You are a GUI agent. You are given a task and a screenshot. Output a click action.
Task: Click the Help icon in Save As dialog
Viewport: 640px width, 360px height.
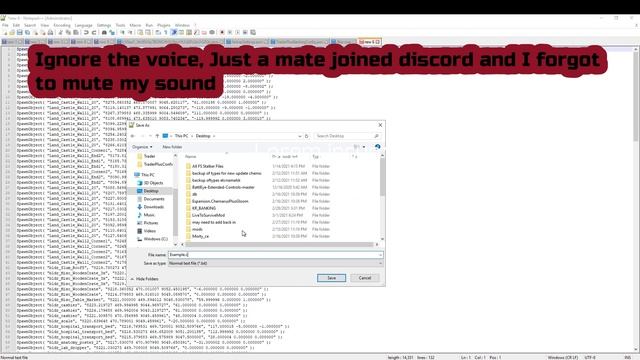point(378,147)
